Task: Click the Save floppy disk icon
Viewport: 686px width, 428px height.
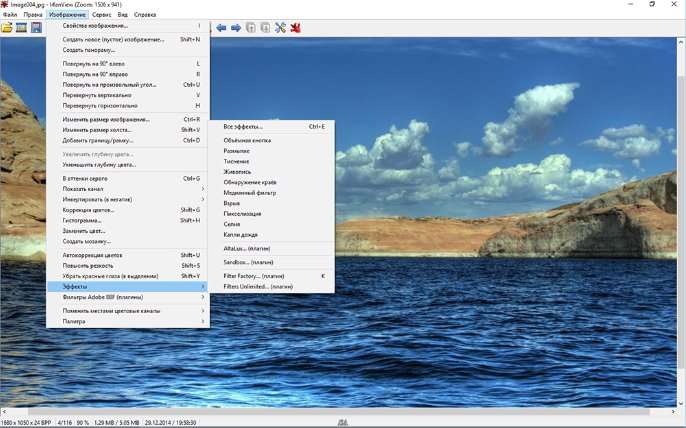Action: coord(36,27)
